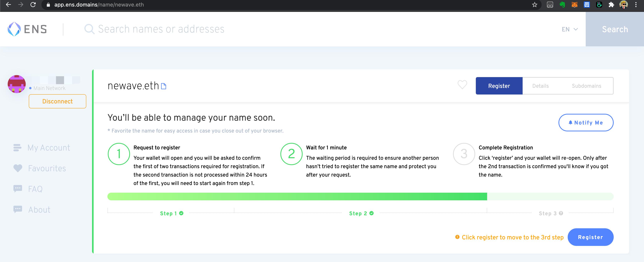
Task: Click the Notify Me button
Action: [x=586, y=123]
